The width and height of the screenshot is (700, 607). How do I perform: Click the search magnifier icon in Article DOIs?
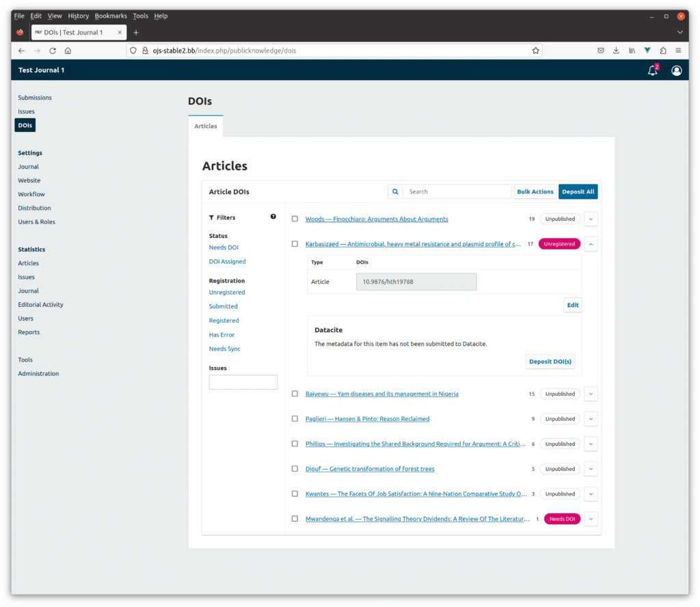point(395,192)
